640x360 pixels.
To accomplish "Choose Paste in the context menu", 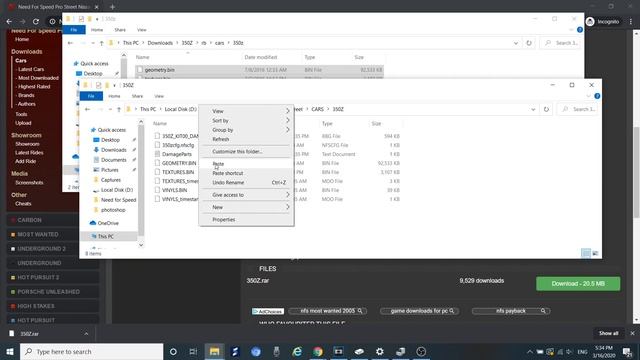I will (218, 164).
